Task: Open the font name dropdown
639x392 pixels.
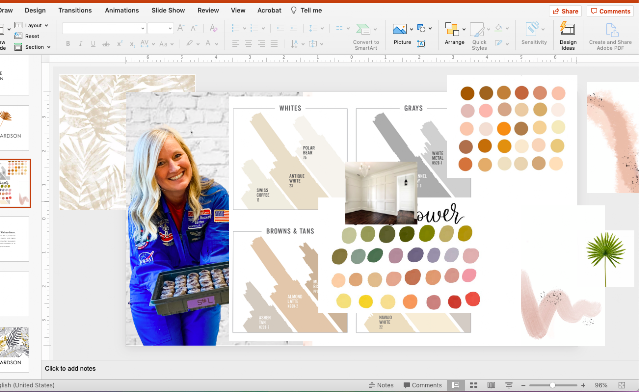Action: 143,28
